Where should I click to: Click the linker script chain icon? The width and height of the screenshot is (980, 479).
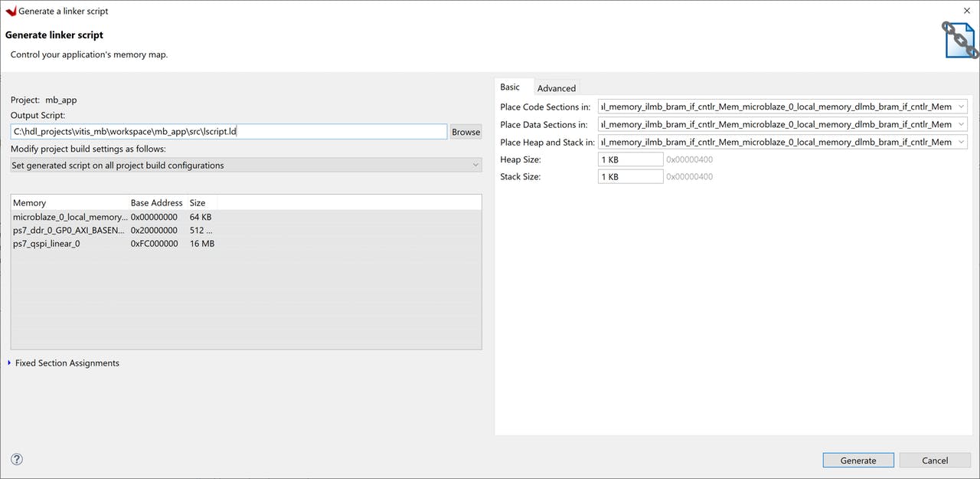960,40
